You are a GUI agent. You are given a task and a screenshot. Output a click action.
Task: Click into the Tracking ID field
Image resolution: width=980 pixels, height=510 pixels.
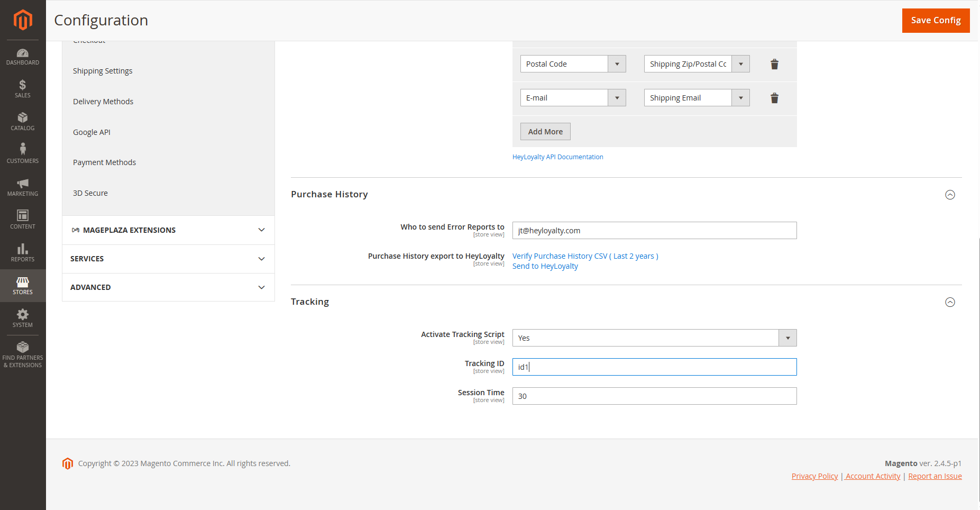pyautogui.click(x=654, y=367)
